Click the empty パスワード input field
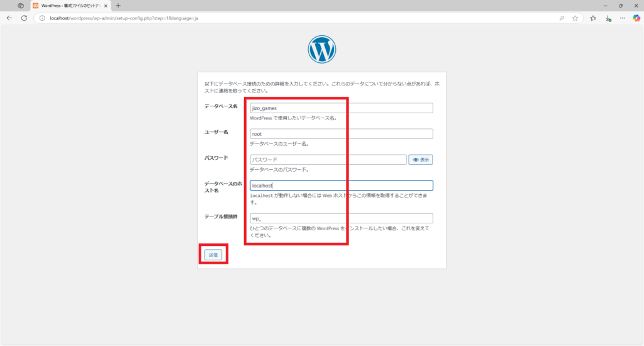 tap(328, 159)
